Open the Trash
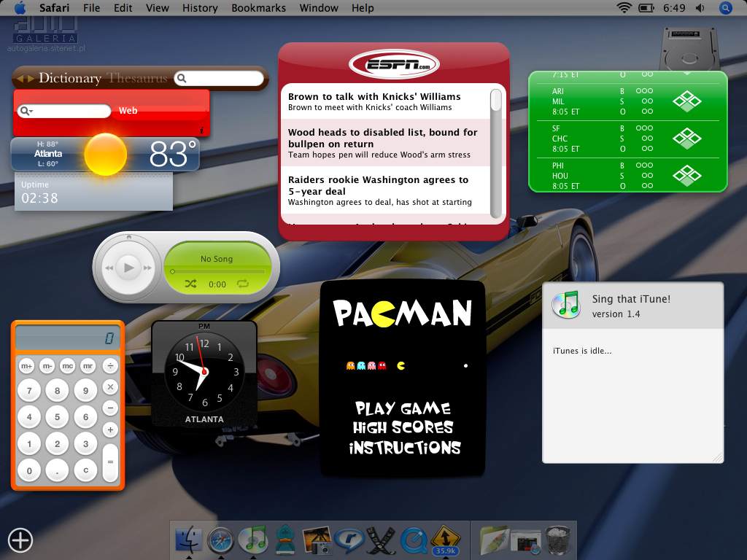747x560 pixels. pos(557,540)
